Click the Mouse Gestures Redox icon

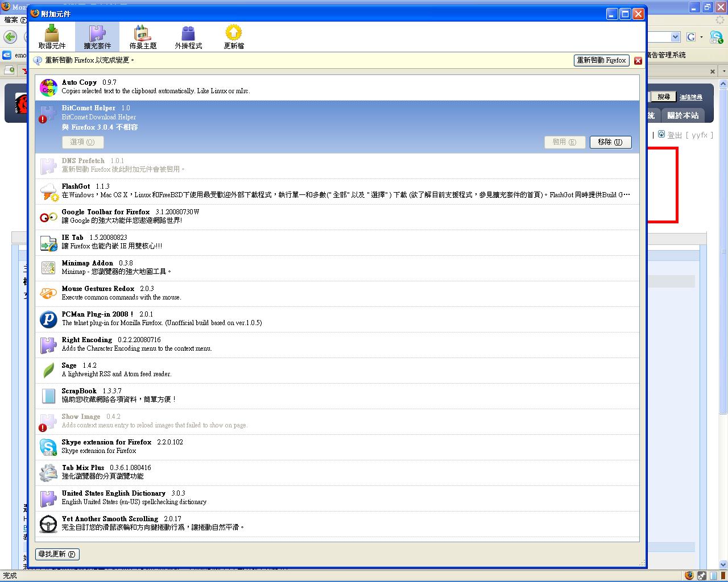point(48,293)
